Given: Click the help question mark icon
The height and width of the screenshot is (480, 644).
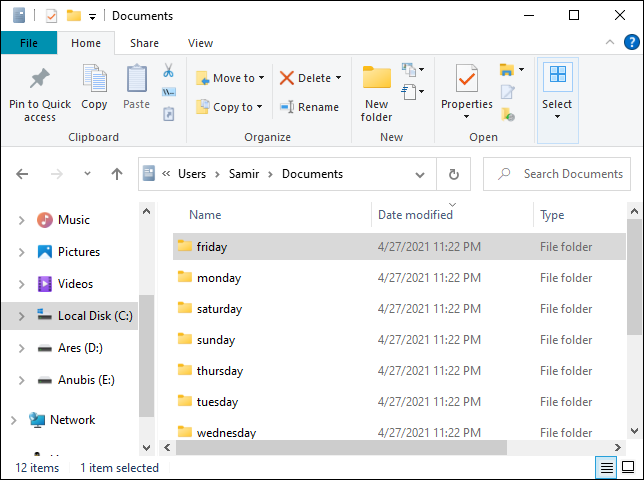Looking at the screenshot, I should 631,42.
